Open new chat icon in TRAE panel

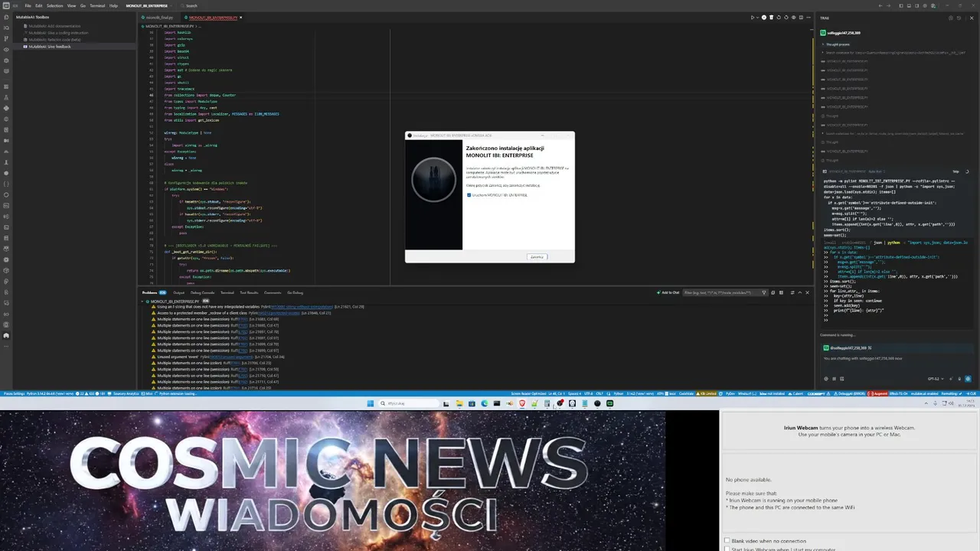tap(952, 17)
